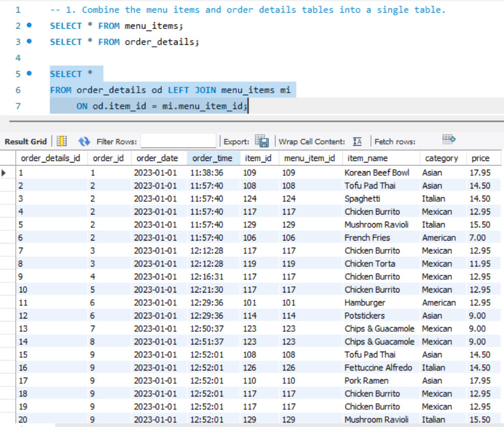Click the statement marker dot on line 5
504x427 pixels.
click(29, 74)
